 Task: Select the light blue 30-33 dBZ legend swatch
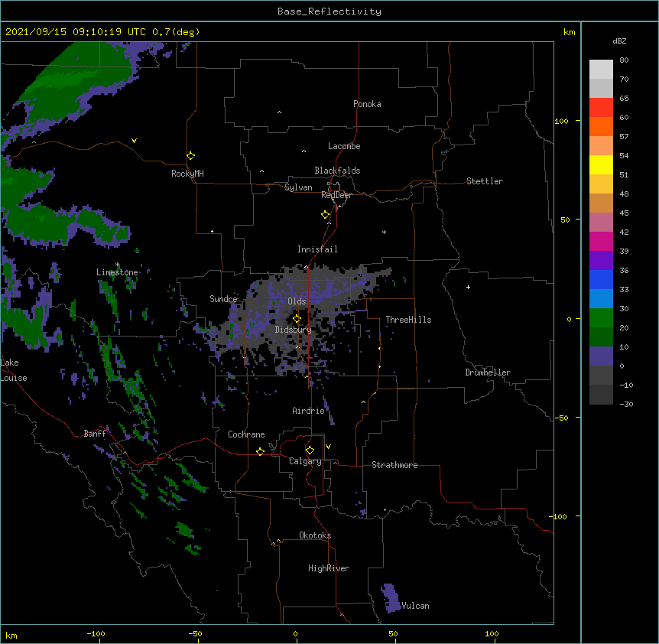(x=601, y=299)
